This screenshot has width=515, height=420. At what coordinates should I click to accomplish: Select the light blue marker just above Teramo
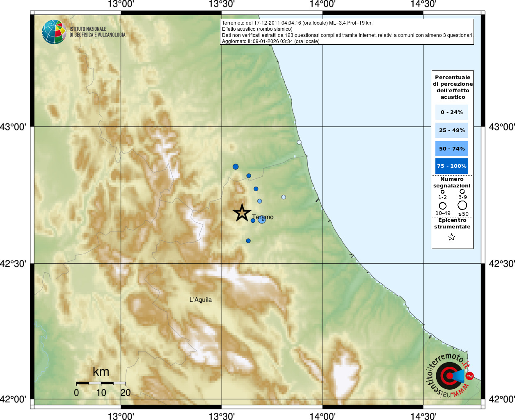[260, 201]
